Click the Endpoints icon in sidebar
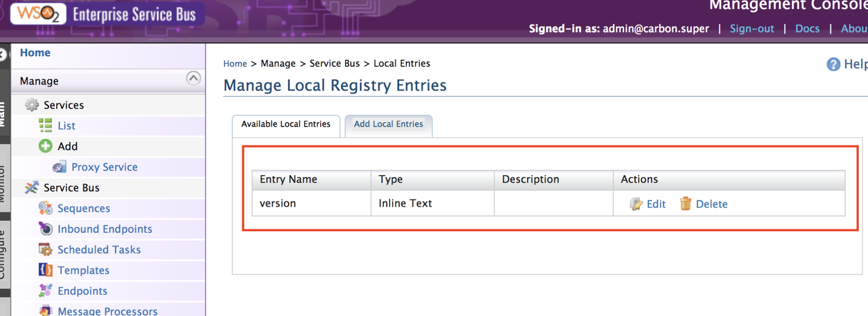Viewport: 868px width, 316px height. 46,291
